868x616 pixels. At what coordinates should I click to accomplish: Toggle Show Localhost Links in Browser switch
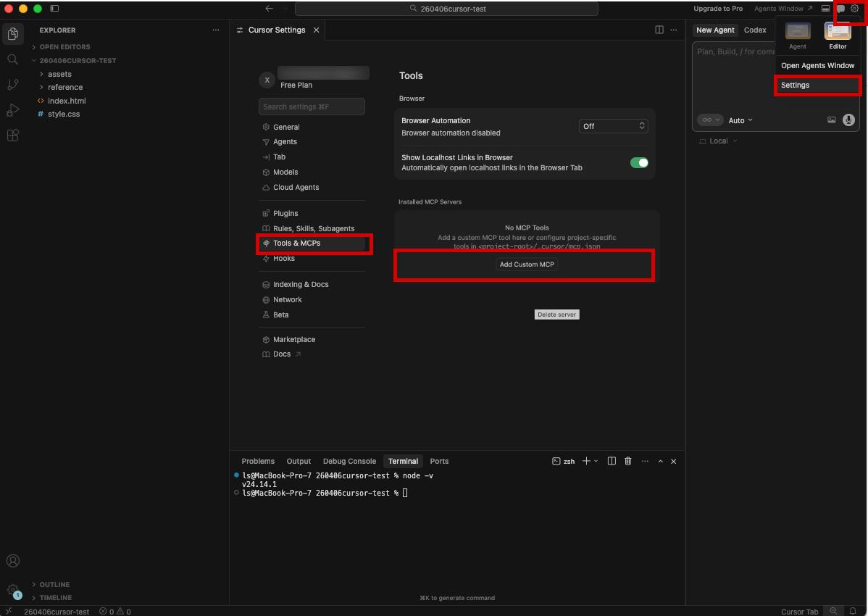pyautogui.click(x=639, y=163)
